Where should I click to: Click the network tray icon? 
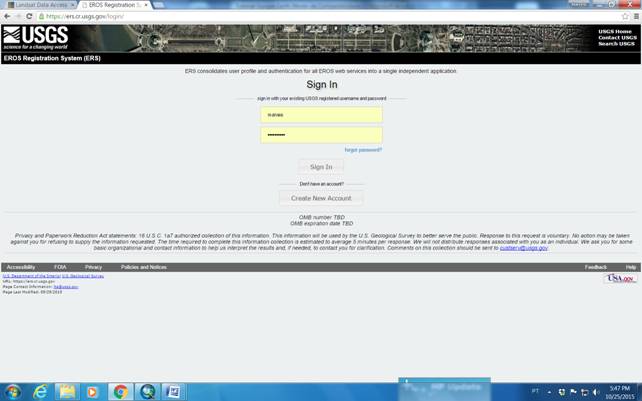585,392
